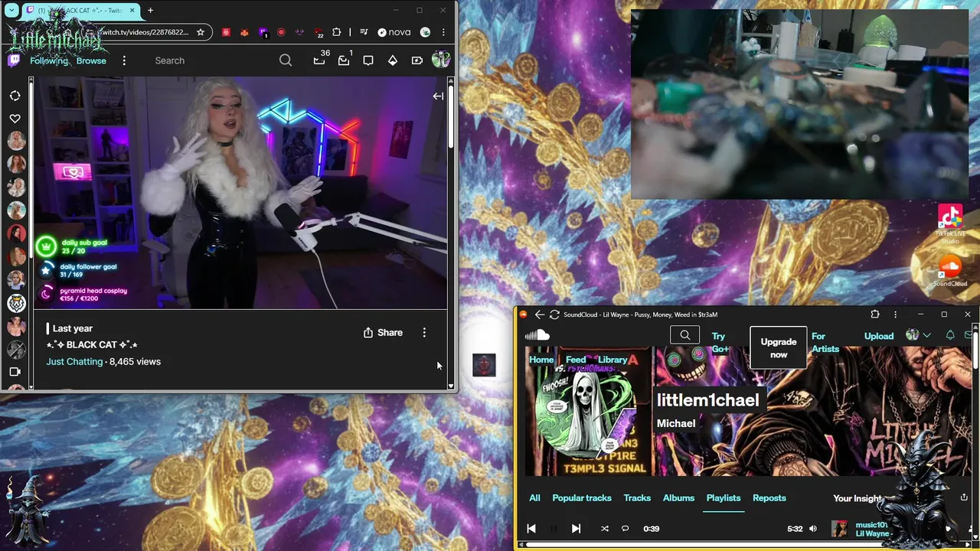
Task: Open Twitch Bits diamond icon
Action: tap(393, 60)
